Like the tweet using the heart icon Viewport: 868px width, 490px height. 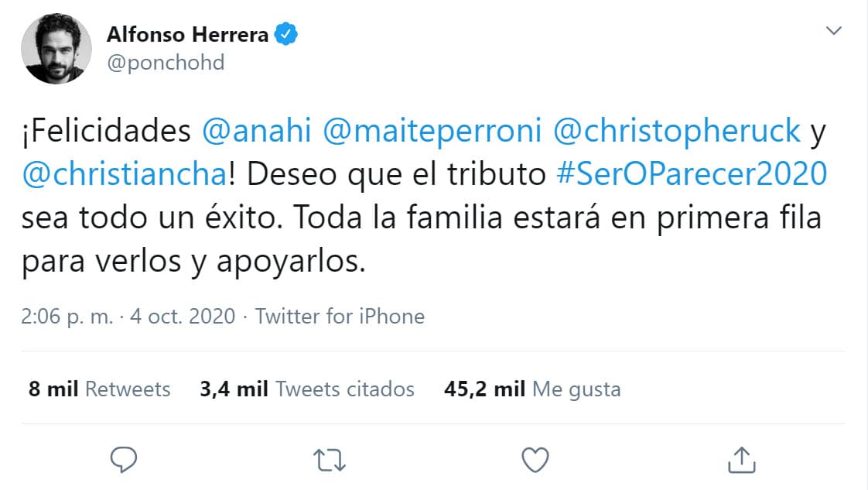click(x=534, y=460)
